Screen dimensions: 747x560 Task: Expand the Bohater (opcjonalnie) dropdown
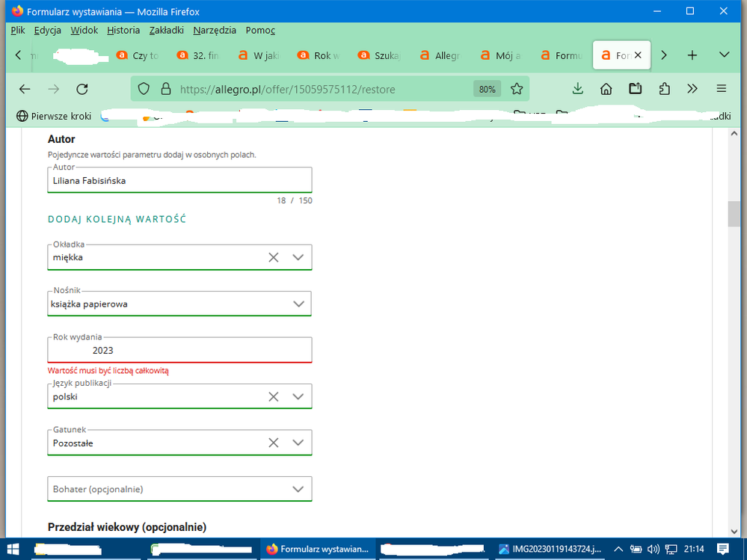pyautogui.click(x=298, y=489)
